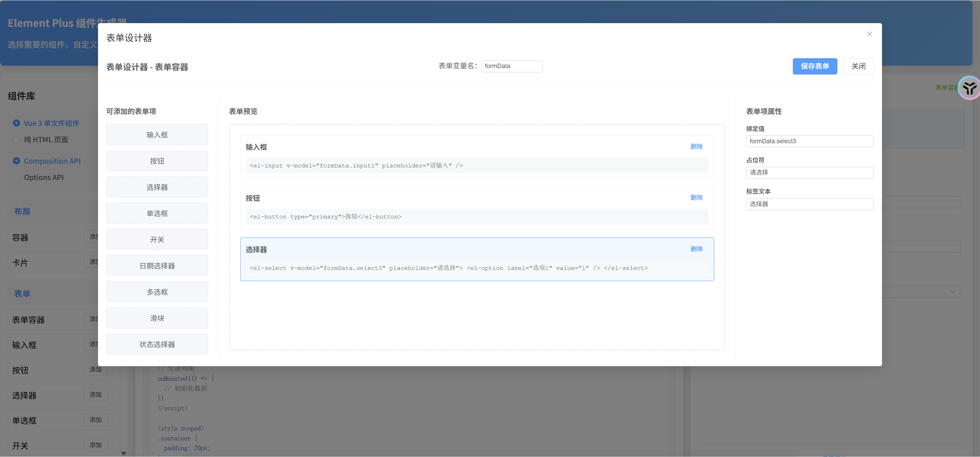Select the 按钮 preview card

(477, 208)
